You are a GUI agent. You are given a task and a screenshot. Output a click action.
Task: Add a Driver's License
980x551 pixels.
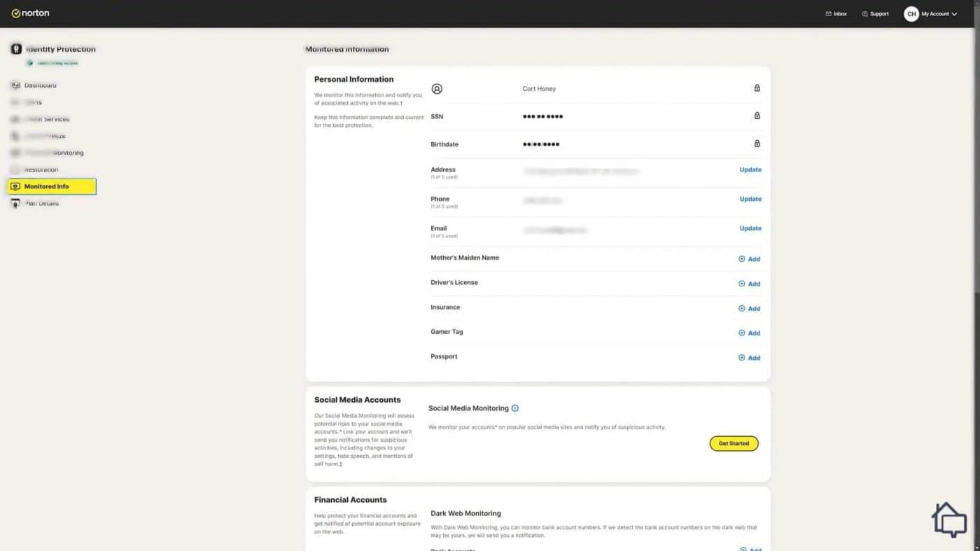pyautogui.click(x=749, y=284)
